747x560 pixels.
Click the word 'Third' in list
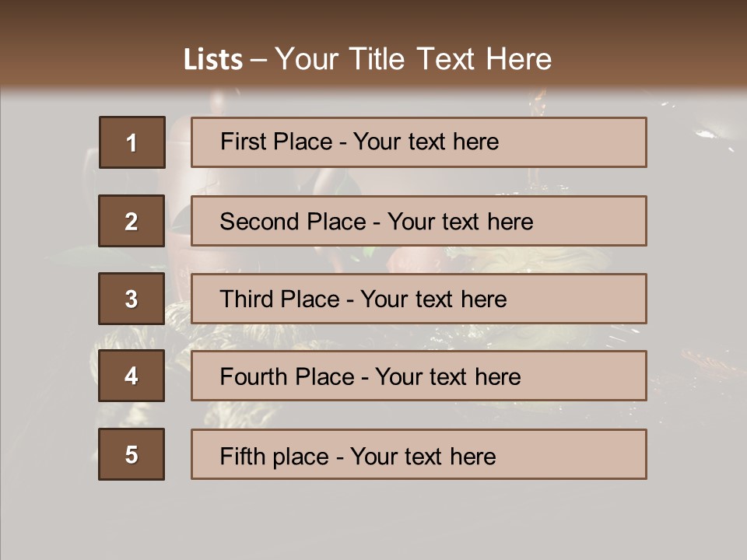[x=247, y=299]
